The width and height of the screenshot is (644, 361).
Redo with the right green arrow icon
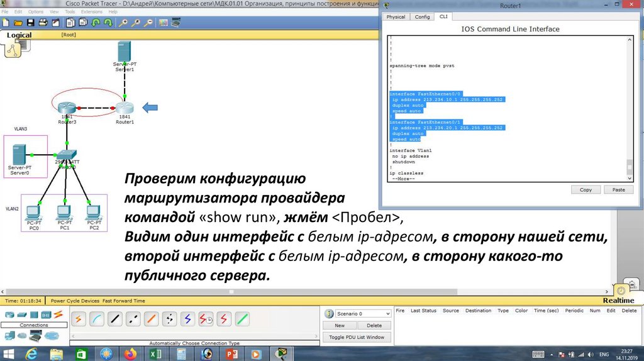coord(108,23)
